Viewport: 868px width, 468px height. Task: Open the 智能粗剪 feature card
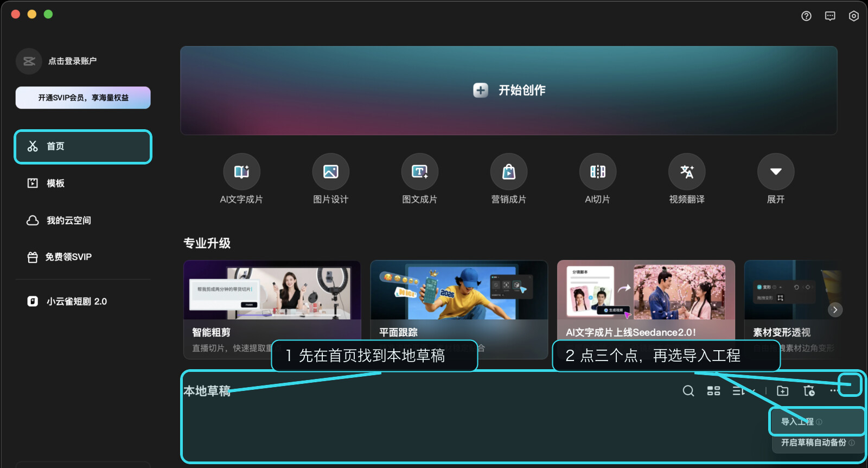[272, 309]
